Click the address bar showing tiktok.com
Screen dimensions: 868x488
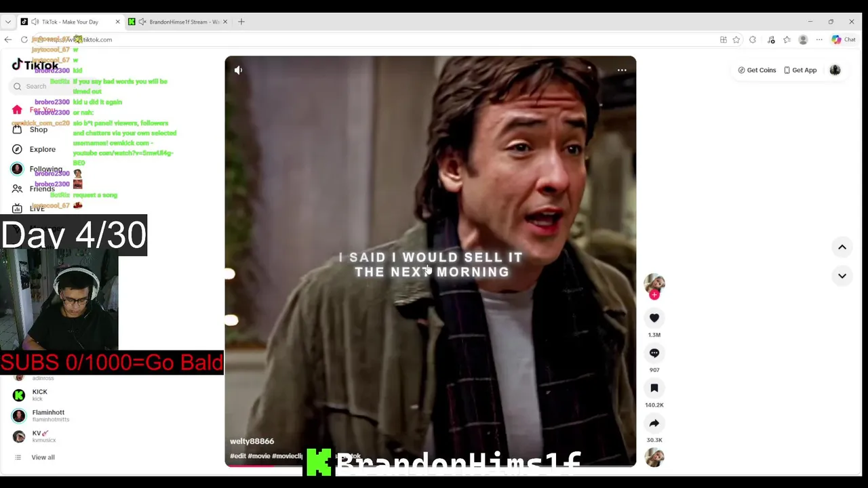point(373,39)
